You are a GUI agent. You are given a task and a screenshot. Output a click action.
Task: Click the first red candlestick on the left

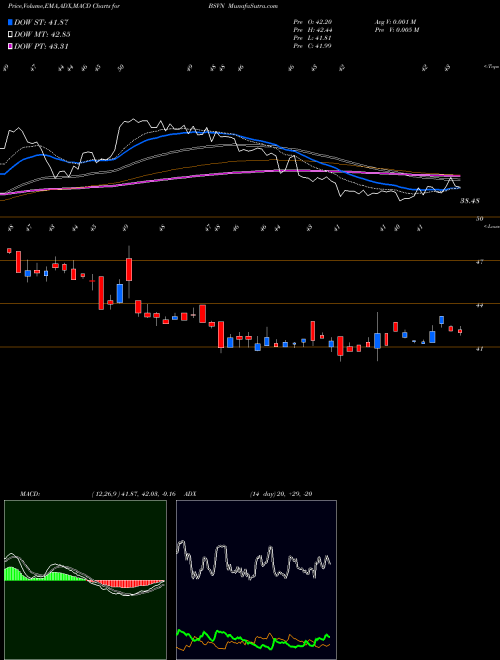9,250
